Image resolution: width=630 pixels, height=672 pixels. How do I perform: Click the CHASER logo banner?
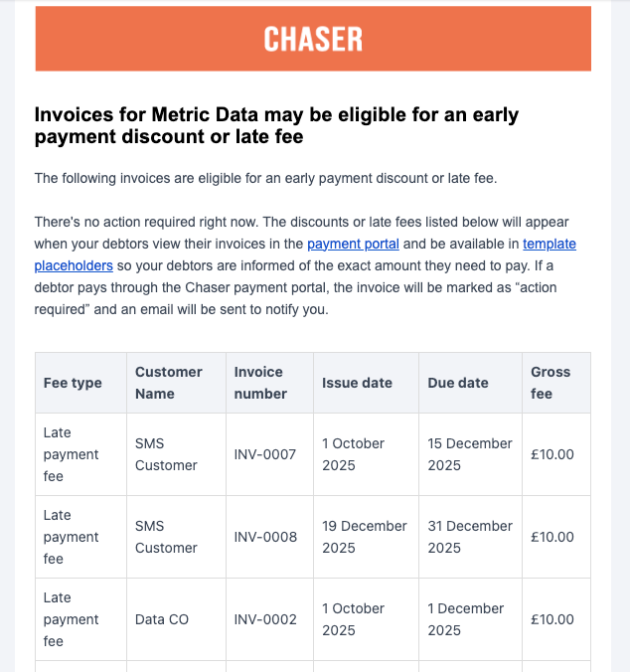(313, 39)
